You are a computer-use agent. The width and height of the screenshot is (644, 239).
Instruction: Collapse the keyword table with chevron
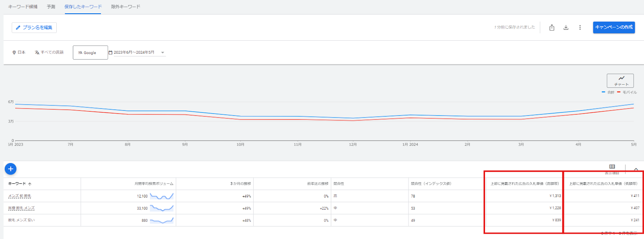(636, 169)
